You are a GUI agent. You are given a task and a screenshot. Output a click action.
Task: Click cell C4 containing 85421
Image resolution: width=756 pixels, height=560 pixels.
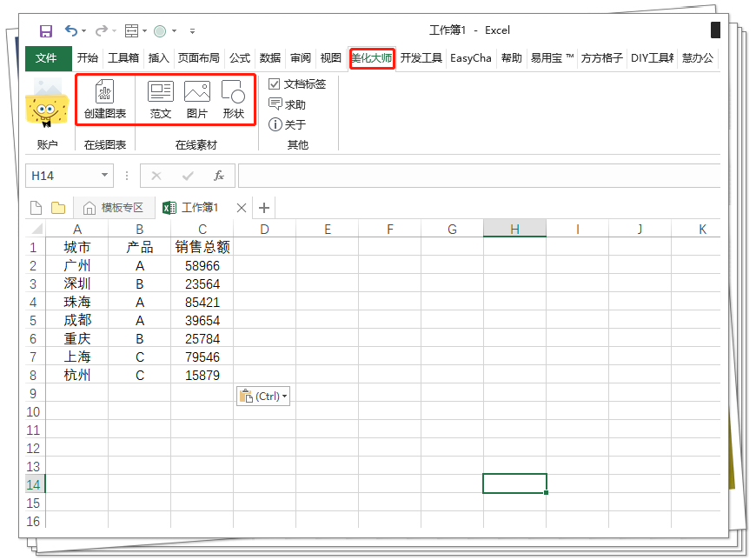[x=202, y=302]
